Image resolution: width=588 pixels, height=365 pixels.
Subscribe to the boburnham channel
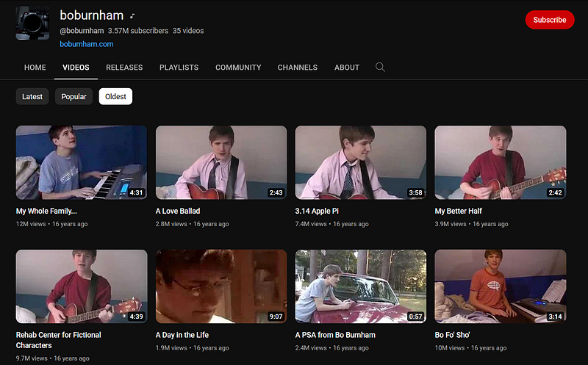click(549, 20)
